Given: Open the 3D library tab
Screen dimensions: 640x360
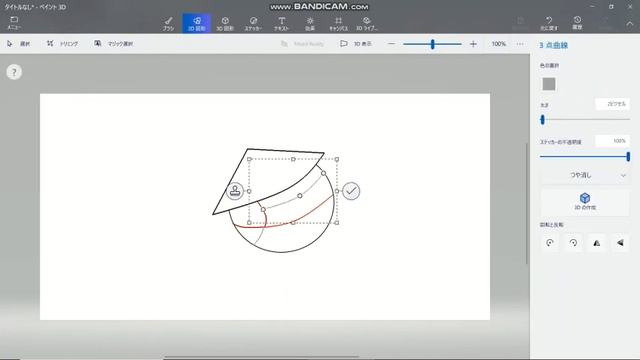Looking at the screenshot, I should pyautogui.click(x=367, y=24).
